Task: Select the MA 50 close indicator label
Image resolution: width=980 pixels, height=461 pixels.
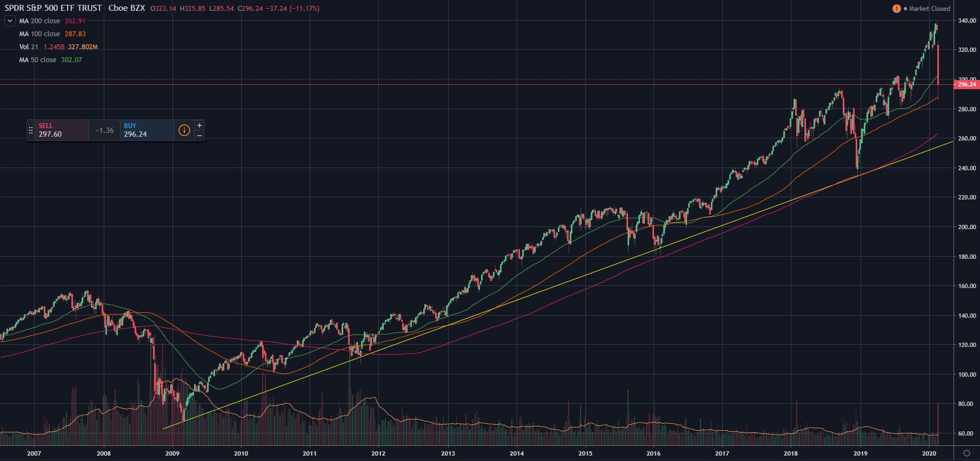Action: [38, 60]
